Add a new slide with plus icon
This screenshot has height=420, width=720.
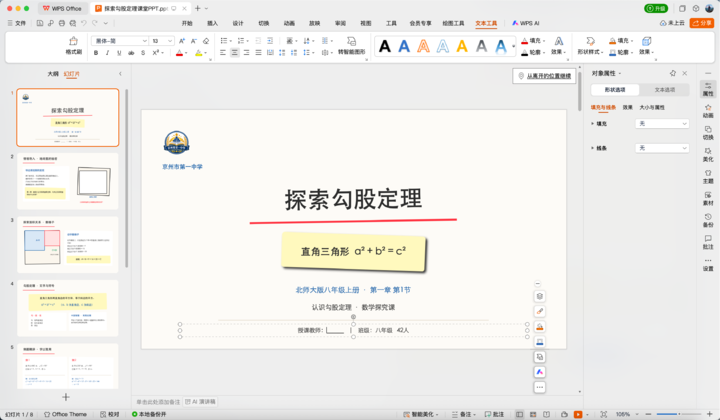(x=66, y=397)
